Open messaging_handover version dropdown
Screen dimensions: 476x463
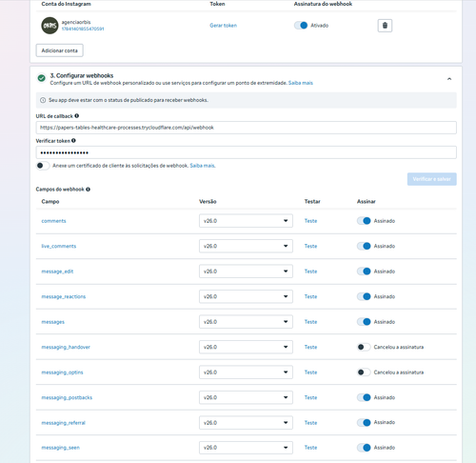[246, 347]
